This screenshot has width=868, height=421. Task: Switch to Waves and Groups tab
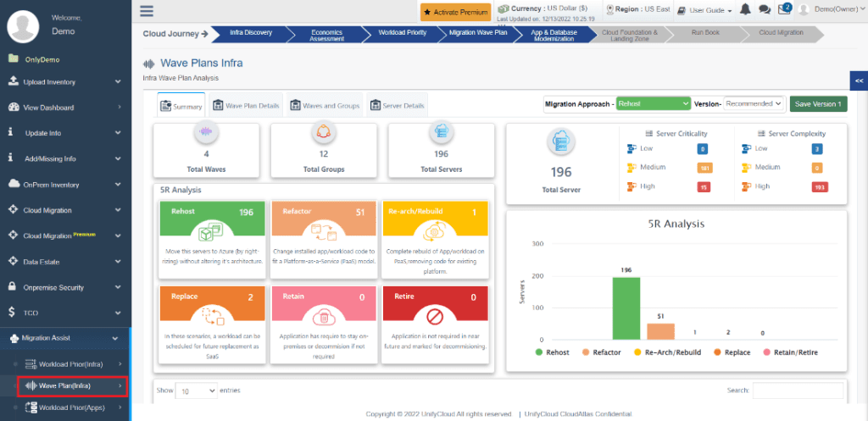pyautogui.click(x=324, y=105)
